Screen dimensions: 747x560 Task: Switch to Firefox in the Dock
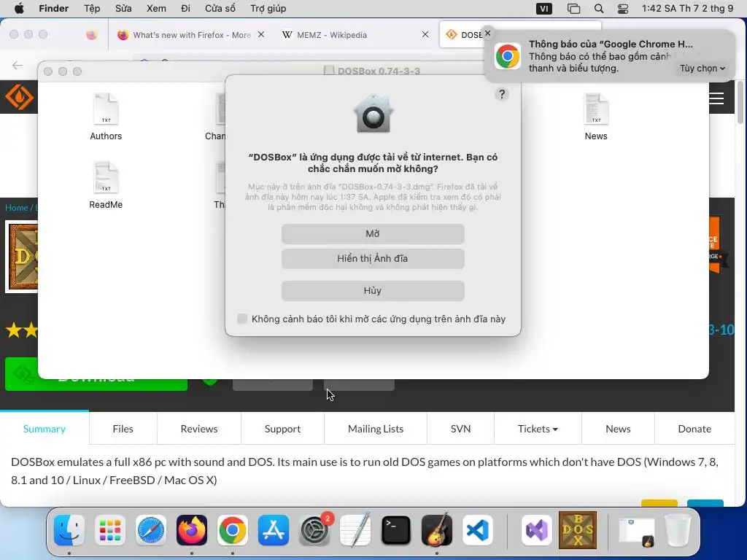(192, 530)
